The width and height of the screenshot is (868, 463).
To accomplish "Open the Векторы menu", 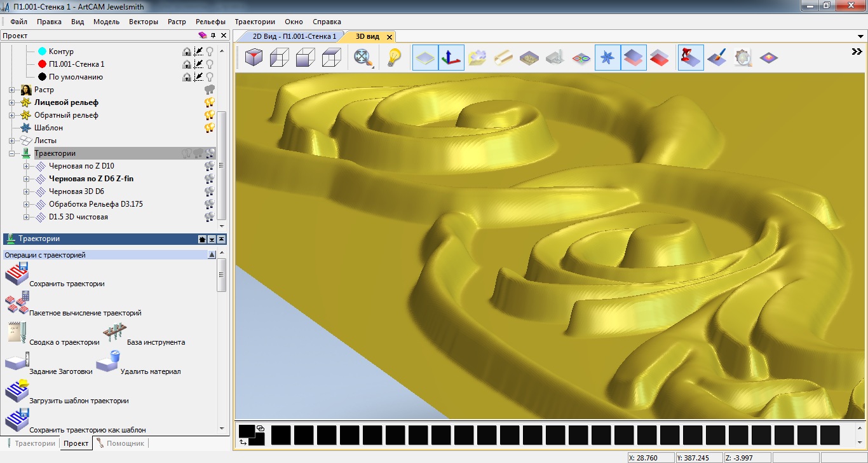I will pos(144,22).
